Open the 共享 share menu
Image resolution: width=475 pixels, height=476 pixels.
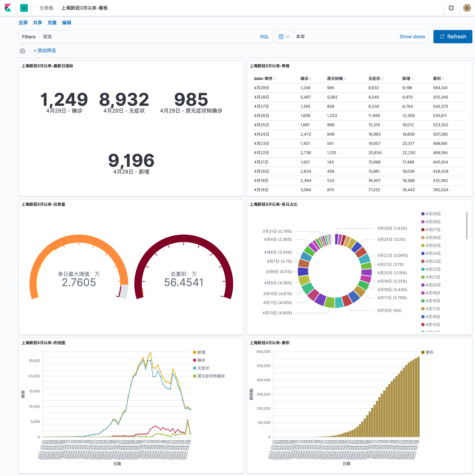click(x=37, y=23)
